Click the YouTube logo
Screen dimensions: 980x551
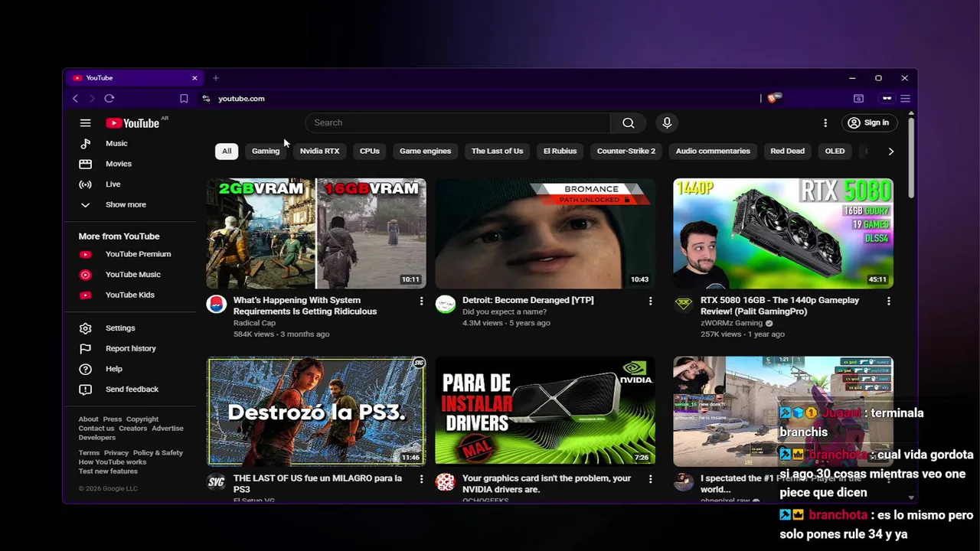(132, 123)
